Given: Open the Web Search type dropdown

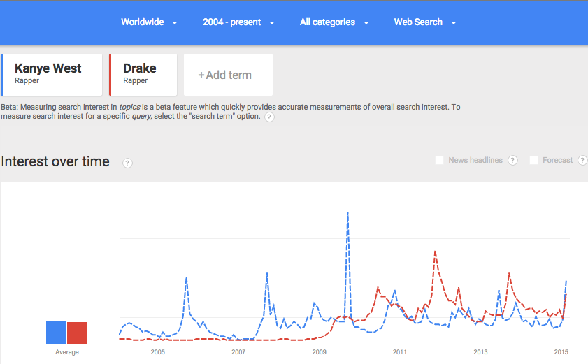Looking at the screenshot, I should coord(425,22).
